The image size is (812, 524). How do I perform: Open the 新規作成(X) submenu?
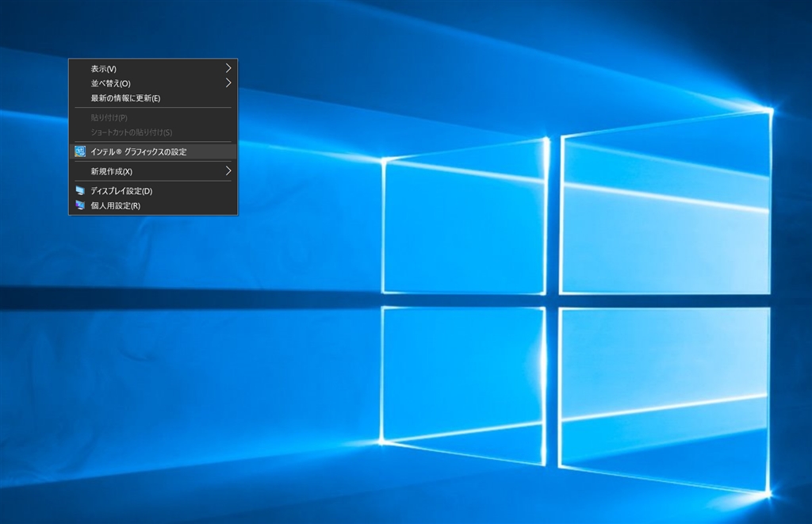click(x=153, y=171)
